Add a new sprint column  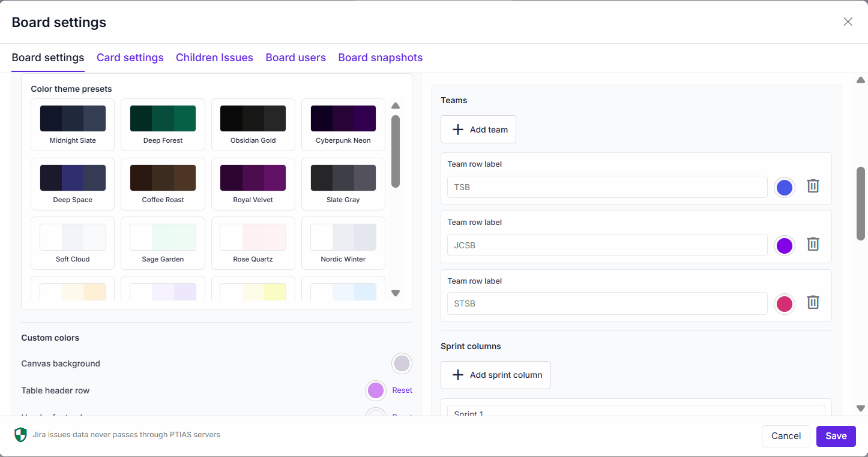pyautogui.click(x=495, y=375)
